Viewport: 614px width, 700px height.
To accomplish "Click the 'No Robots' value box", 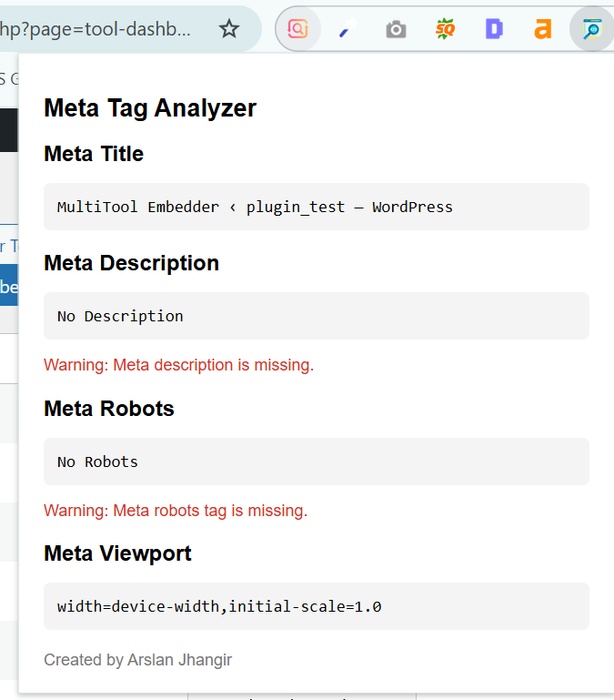I will click(x=316, y=462).
